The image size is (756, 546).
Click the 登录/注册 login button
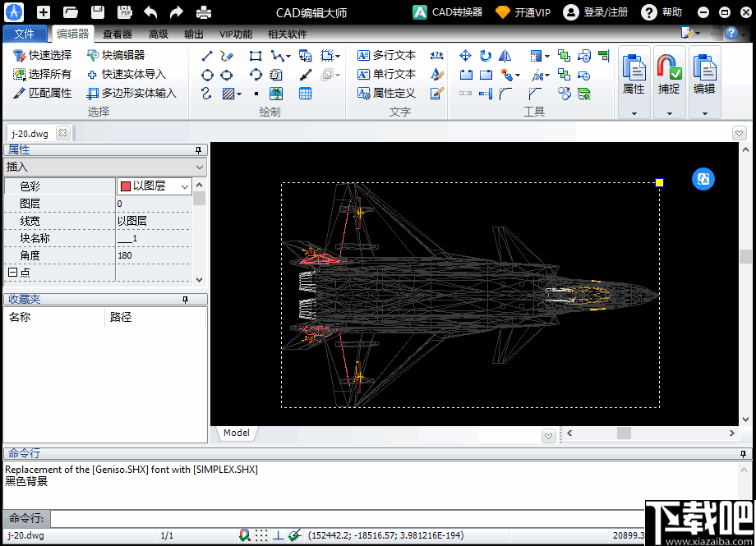point(597,12)
